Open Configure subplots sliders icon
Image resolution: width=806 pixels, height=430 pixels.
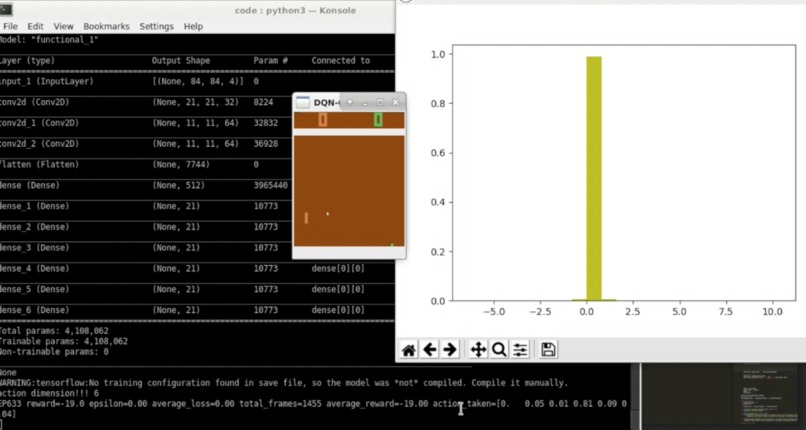pyautogui.click(x=520, y=350)
